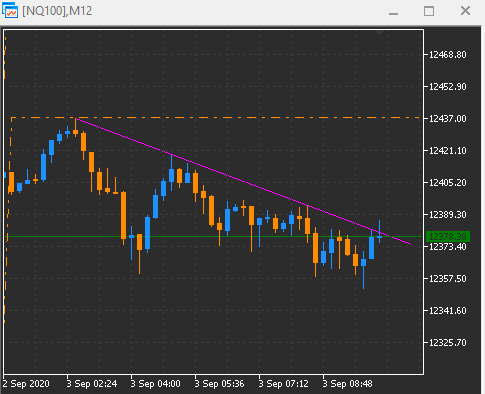Click the 12405.20 price axis label

(448, 183)
